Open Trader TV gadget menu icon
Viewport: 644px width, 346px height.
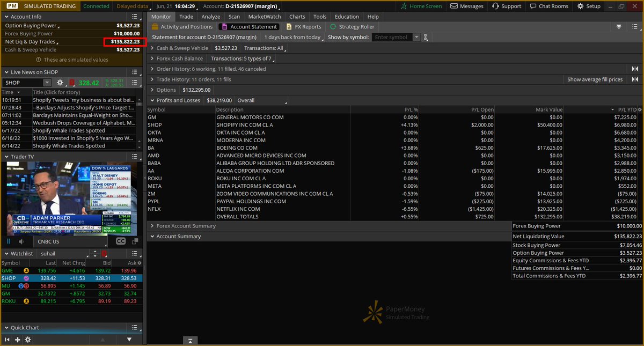(x=135, y=157)
